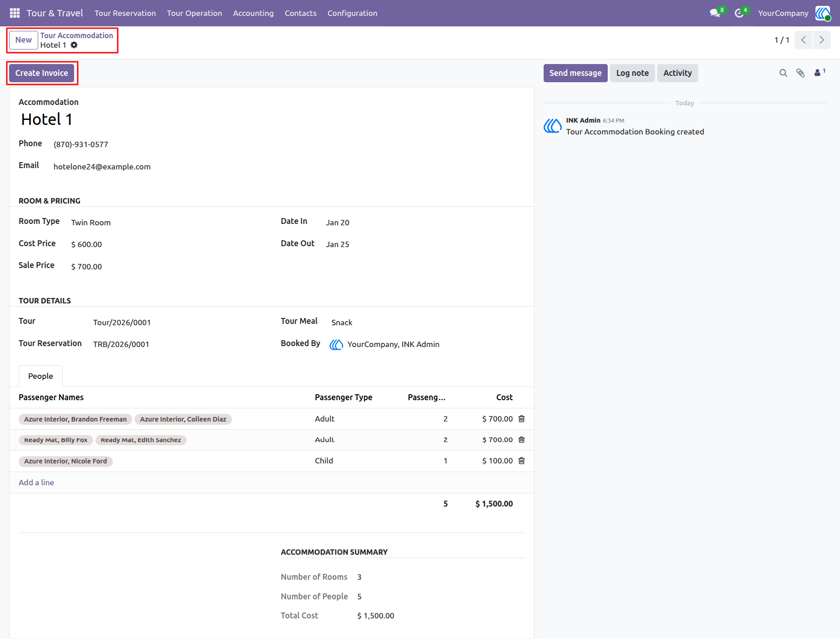Open attachments paperclip icon

(x=800, y=73)
